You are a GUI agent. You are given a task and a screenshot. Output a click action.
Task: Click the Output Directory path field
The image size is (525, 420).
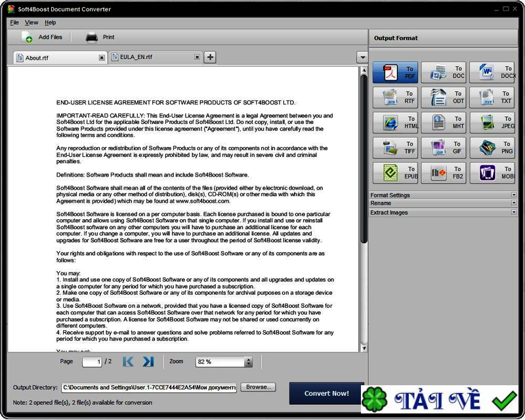point(149,387)
